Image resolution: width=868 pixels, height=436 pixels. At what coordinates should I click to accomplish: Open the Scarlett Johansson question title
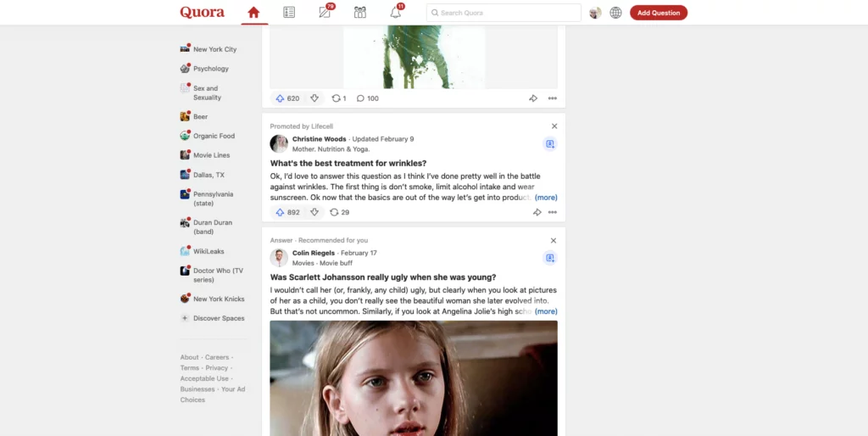[x=383, y=277]
